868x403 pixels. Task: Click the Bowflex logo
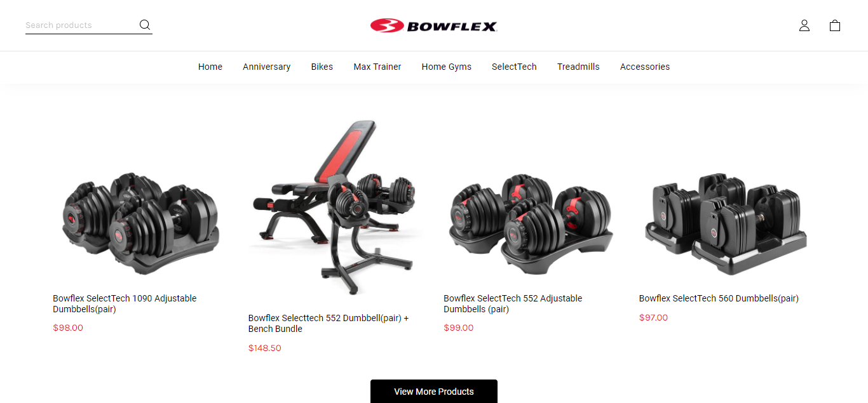click(x=434, y=25)
